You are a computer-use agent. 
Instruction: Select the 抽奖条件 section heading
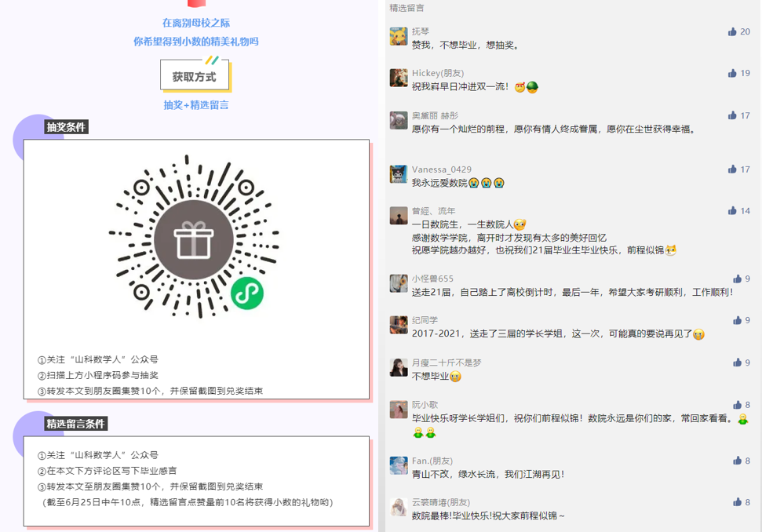[67, 127]
